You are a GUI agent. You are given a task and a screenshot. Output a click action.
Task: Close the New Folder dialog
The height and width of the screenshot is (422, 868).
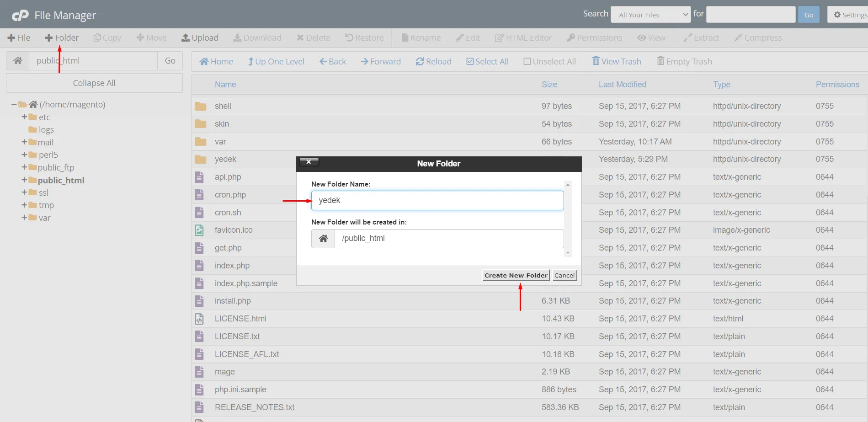309,162
